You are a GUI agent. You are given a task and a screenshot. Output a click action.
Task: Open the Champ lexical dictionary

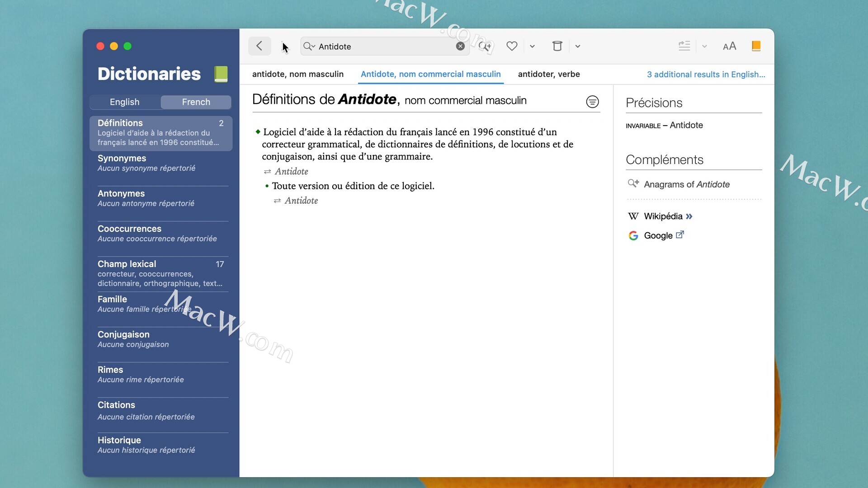[161, 274]
